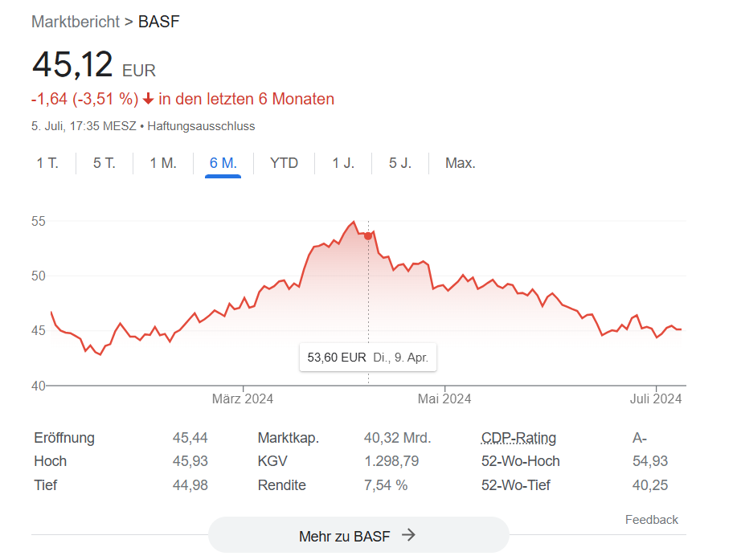Click the 52-Wo-Hoch value 54,93

pyautogui.click(x=650, y=461)
